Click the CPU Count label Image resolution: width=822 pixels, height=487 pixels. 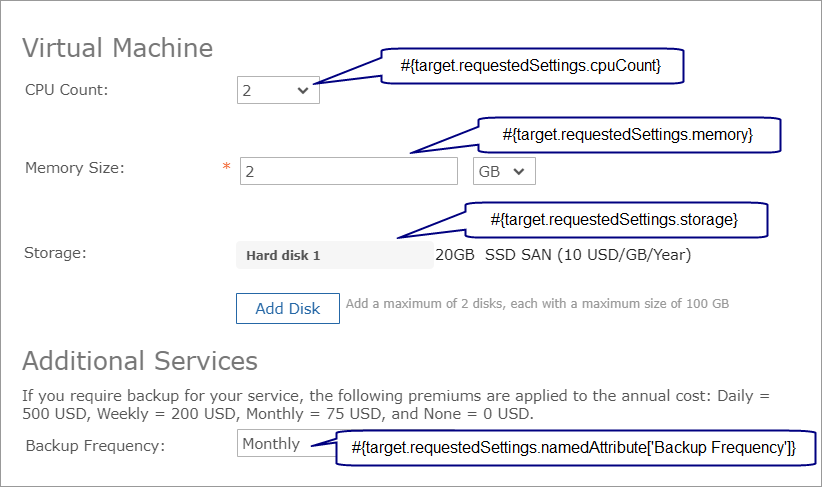pyautogui.click(x=66, y=90)
